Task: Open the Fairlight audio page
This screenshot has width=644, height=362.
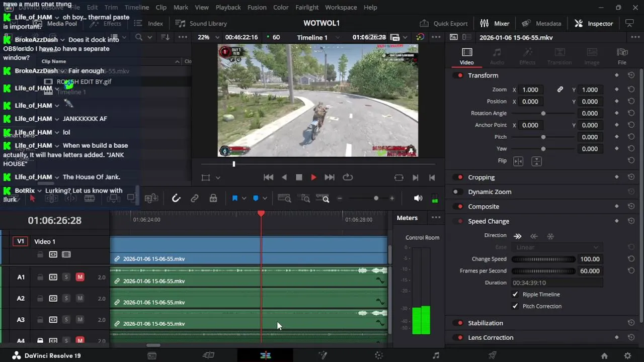Action: 436,356
